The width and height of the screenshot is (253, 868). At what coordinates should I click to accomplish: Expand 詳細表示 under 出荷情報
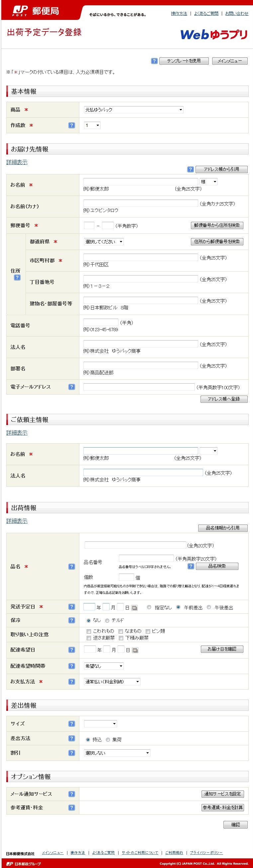pyautogui.click(x=17, y=521)
